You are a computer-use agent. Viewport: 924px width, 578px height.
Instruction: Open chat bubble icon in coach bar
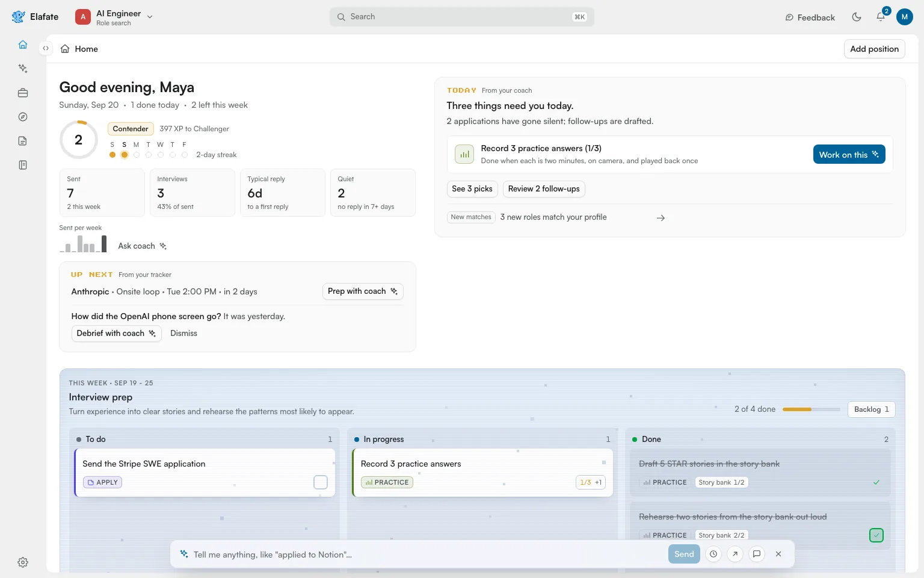pos(757,554)
